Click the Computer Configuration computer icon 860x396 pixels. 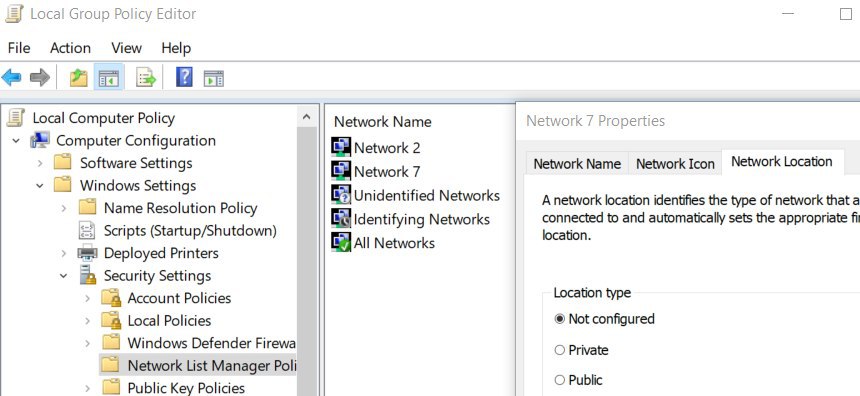pyautogui.click(x=40, y=140)
